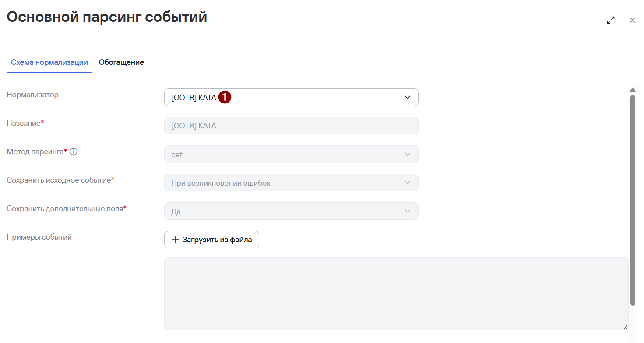Click the Нормализатор field label
Screen dimensions: 644x343
click(32, 95)
